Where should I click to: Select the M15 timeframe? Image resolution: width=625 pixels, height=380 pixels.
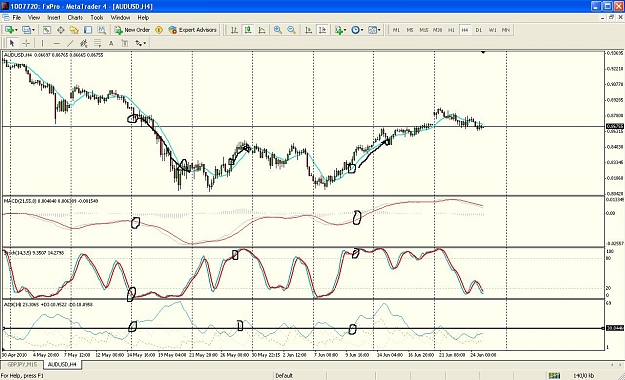tap(424, 30)
